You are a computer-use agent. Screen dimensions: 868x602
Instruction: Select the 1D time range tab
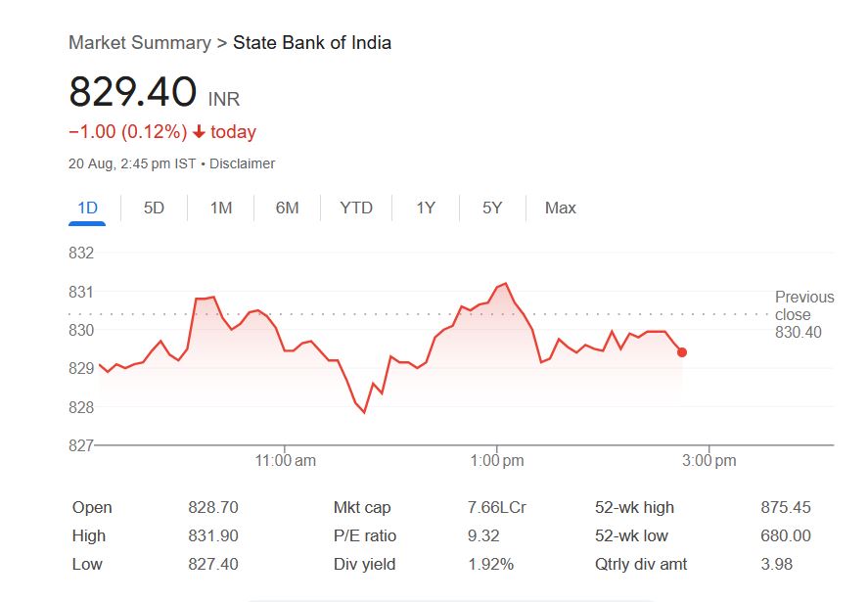point(87,208)
